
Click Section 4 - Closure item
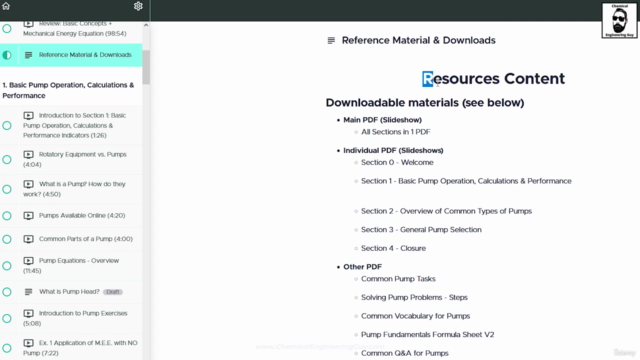[393, 248]
